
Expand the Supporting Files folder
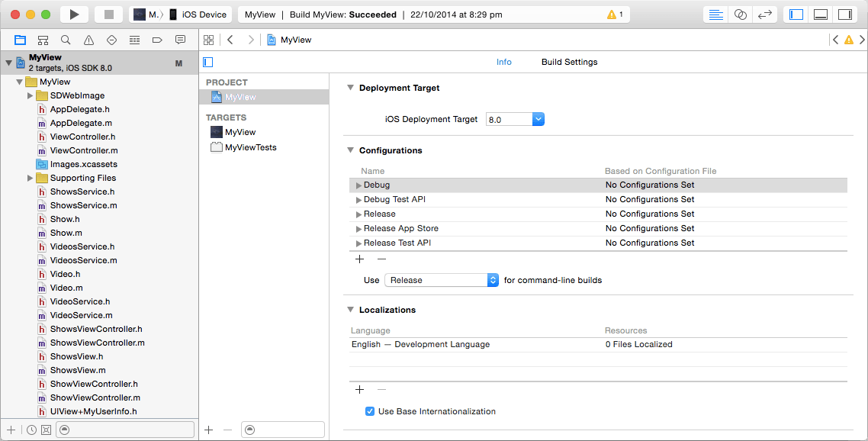click(x=30, y=178)
